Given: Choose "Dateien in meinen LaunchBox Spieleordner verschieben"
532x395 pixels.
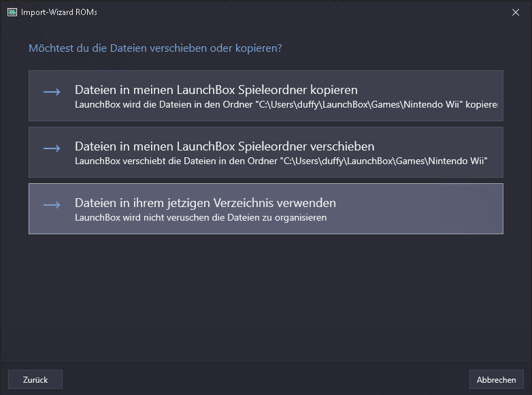Looking at the screenshot, I should click(x=225, y=146).
